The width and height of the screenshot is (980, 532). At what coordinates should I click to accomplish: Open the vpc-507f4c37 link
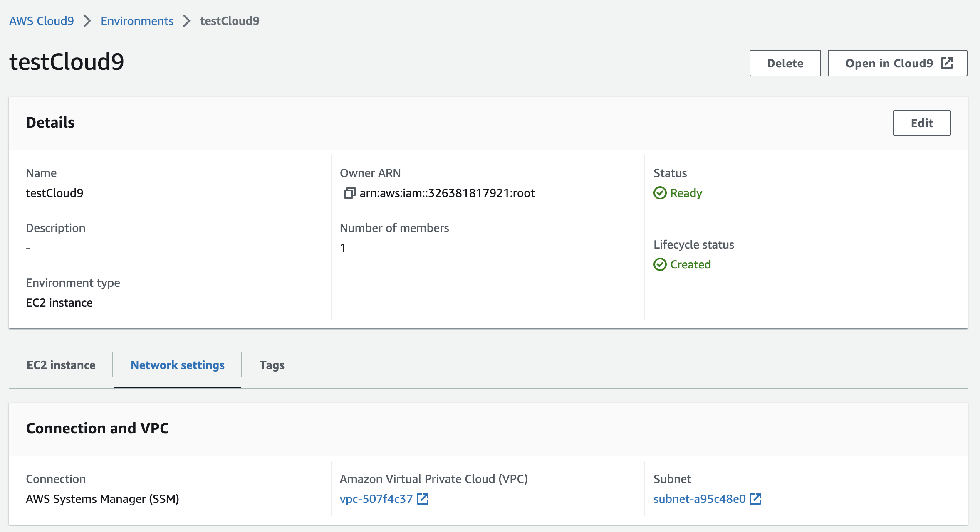376,499
